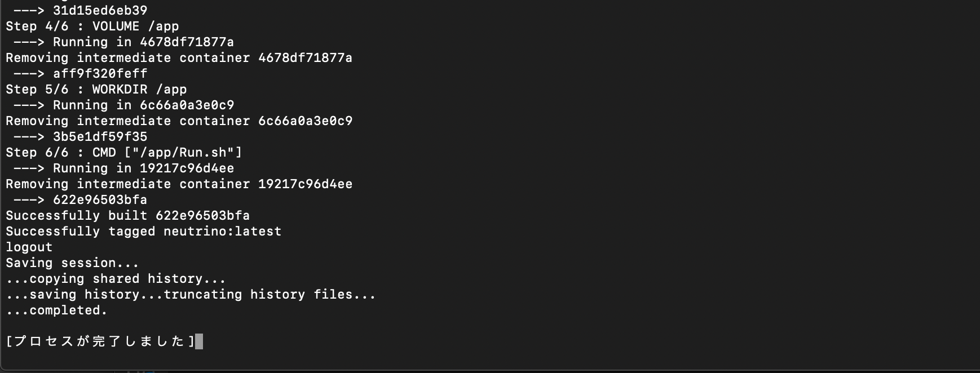Click the image hash 3b5e1df59f35
980x373 pixels.
click(x=100, y=137)
